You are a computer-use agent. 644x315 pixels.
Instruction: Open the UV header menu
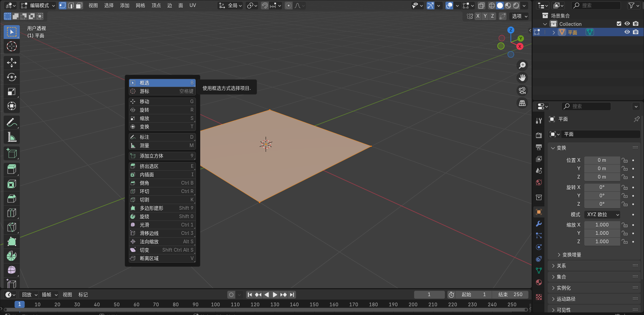tap(193, 5)
